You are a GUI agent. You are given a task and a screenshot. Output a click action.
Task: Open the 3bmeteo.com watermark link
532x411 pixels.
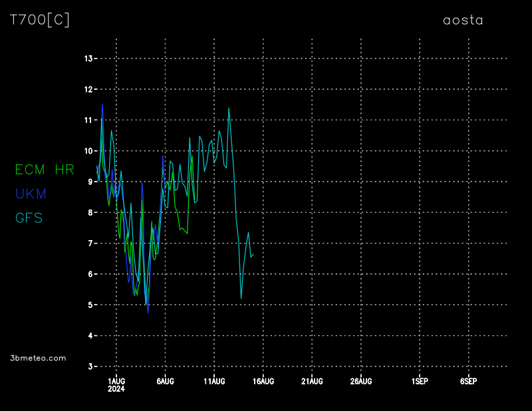coord(39,358)
